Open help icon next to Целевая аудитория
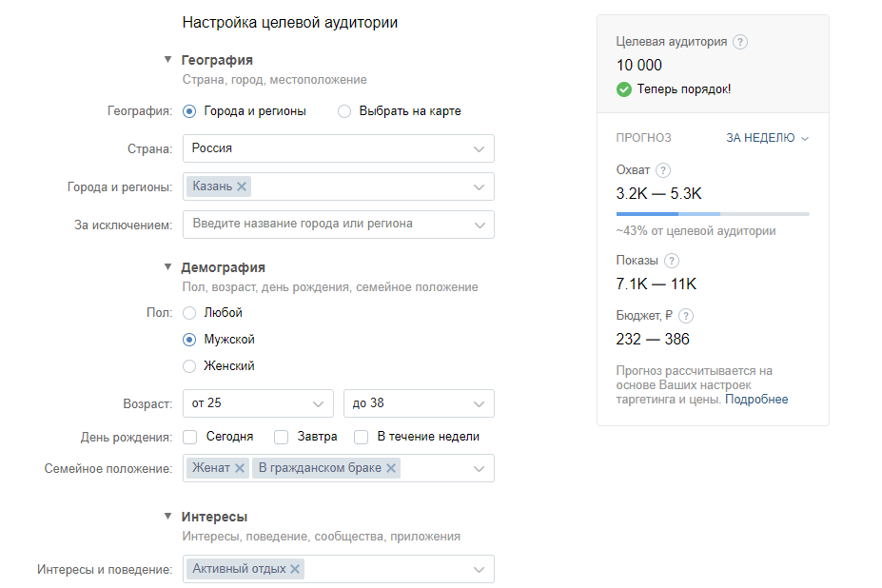 [x=740, y=42]
